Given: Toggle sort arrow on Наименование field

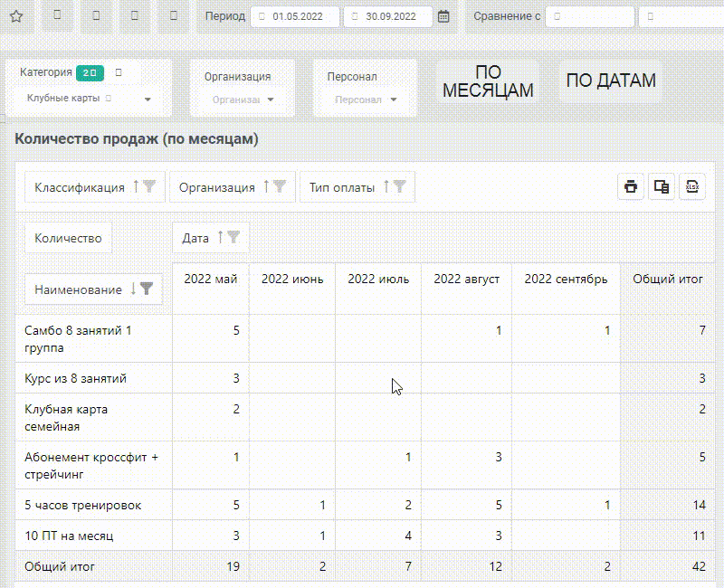Looking at the screenshot, I should pyautogui.click(x=133, y=289).
